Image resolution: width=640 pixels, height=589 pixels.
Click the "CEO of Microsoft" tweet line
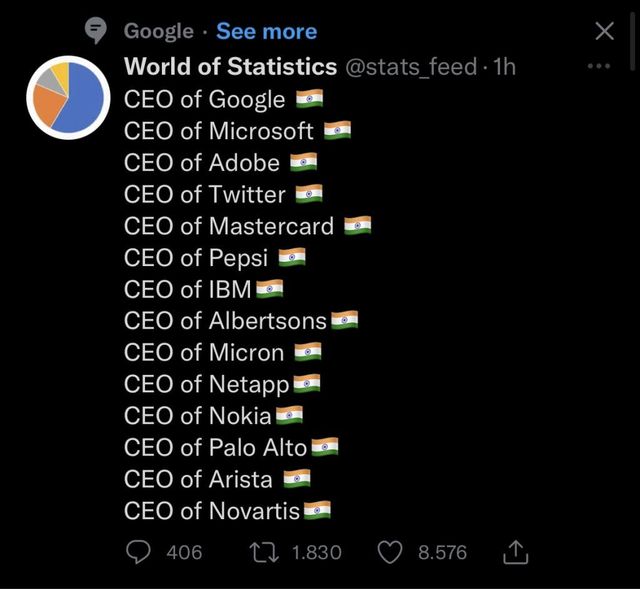[x=219, y=131]
